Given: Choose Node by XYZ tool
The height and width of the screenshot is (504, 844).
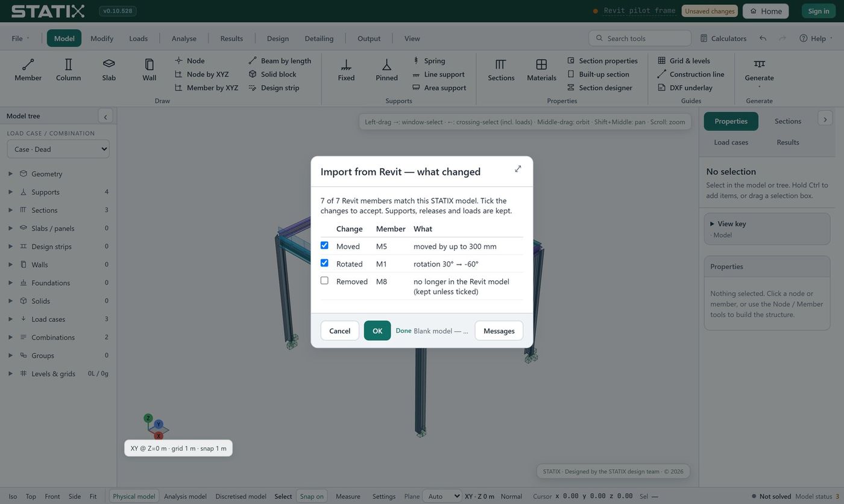Looking at the screenshot, I should click(x=201, y=74).
